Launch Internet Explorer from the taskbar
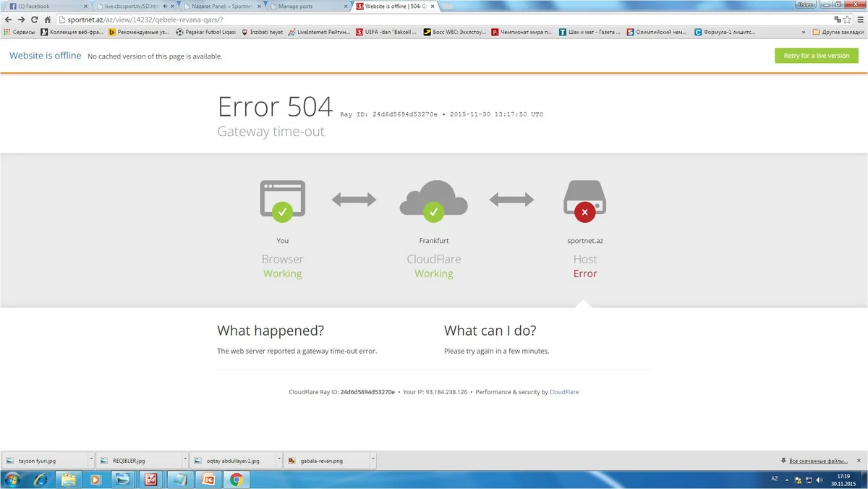The width and height of the screenshot is (868, 489). [x=41, y=479]
